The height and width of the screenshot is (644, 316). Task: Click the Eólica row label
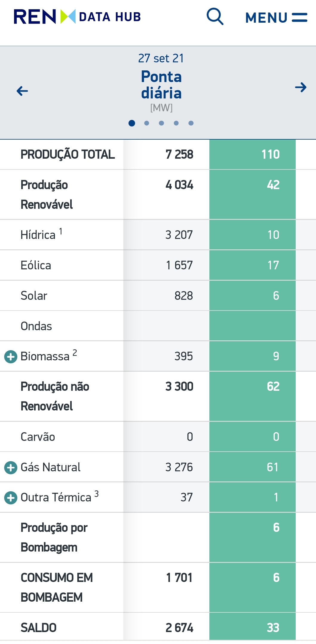pyautogui.click(x=36, y=265)
